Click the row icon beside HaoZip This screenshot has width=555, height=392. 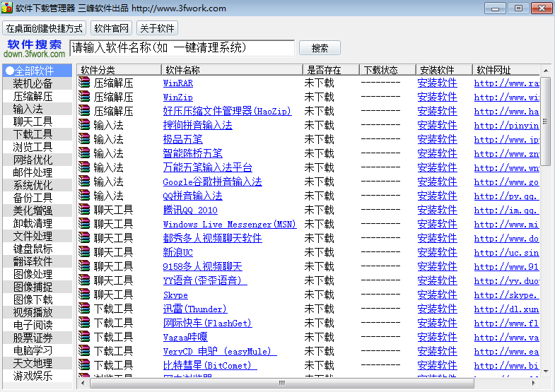pos(84,111)
